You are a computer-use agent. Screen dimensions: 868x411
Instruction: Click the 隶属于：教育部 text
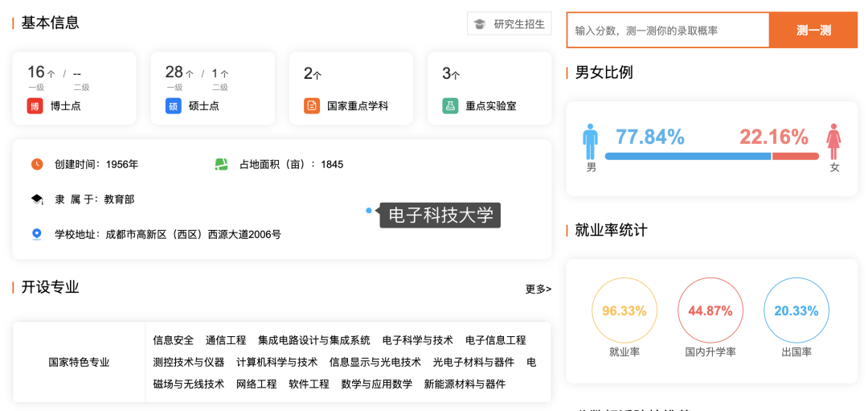coord(95,199)
